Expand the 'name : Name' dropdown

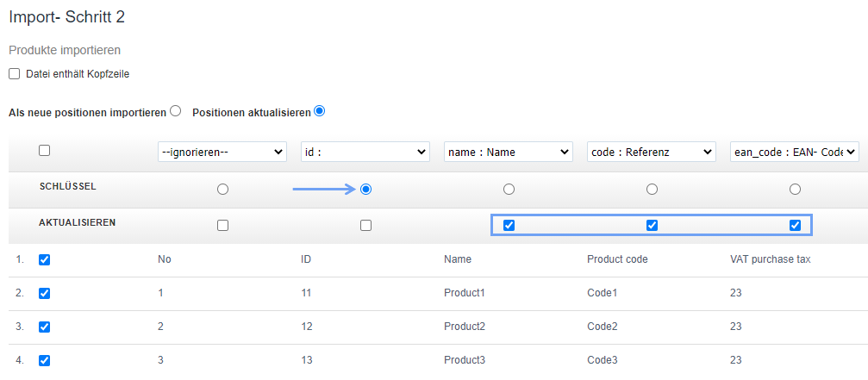pos(509,152)
